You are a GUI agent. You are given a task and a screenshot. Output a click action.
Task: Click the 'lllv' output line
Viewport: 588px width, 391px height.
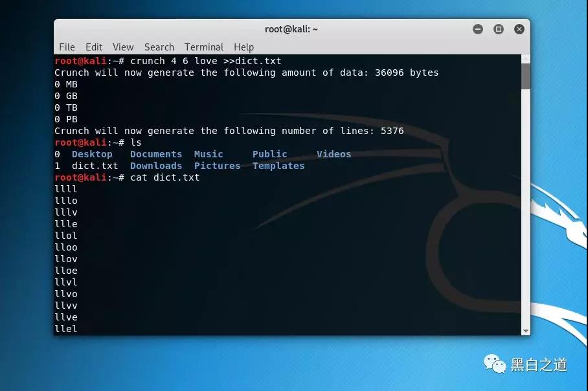[x=66, y=212]
